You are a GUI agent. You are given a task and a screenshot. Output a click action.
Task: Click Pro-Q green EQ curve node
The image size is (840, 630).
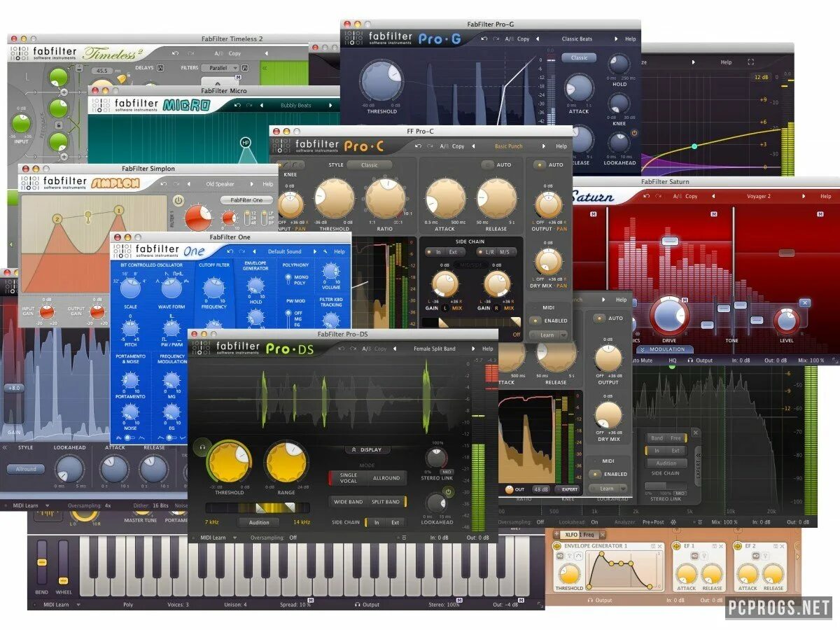click(694, 146)
